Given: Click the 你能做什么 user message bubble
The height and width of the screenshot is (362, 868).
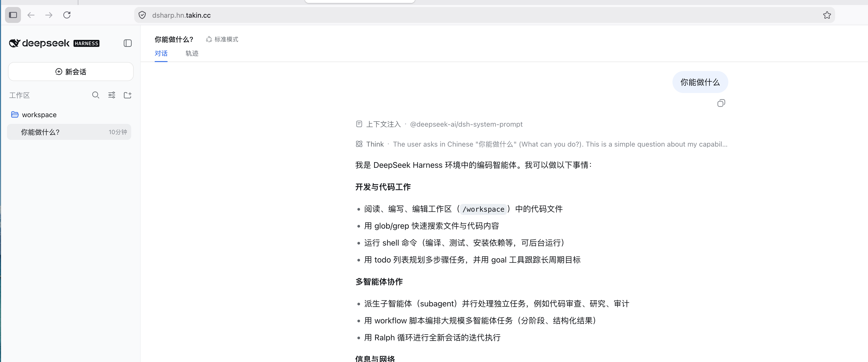Looking at the screenshot, I should (700, 82).
